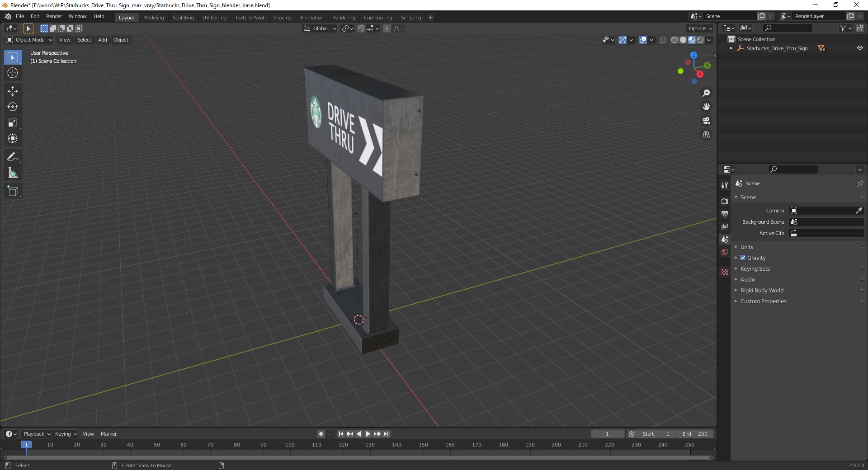Click the Scene name field in top bar
868x470 pixels.
(x=730, y=16)
